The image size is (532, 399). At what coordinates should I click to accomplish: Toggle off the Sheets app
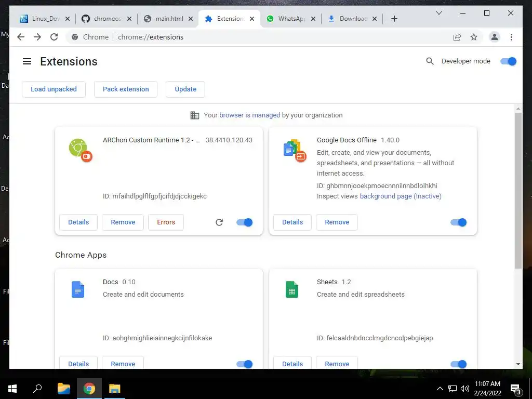[458, 364]
